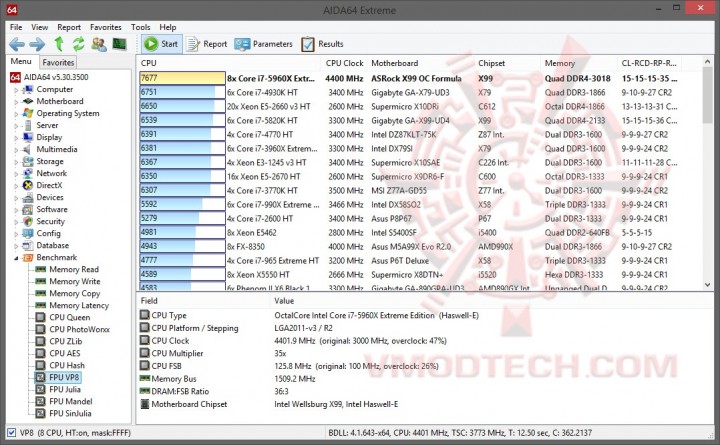Screen dimensions: 720x445
Task: Select the Devices icon in the tree
Action: 28,197
